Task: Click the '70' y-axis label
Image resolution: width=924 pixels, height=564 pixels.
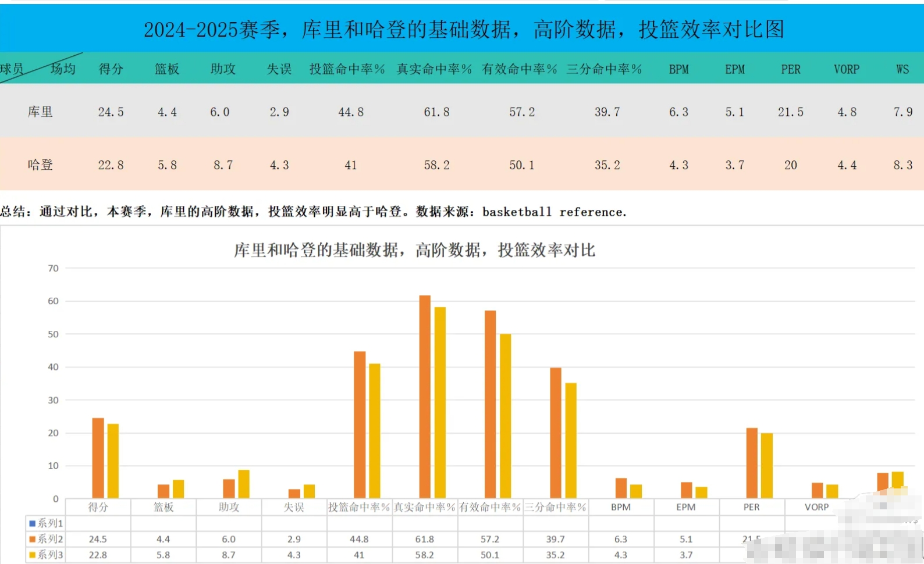Action: pos(53,268)
